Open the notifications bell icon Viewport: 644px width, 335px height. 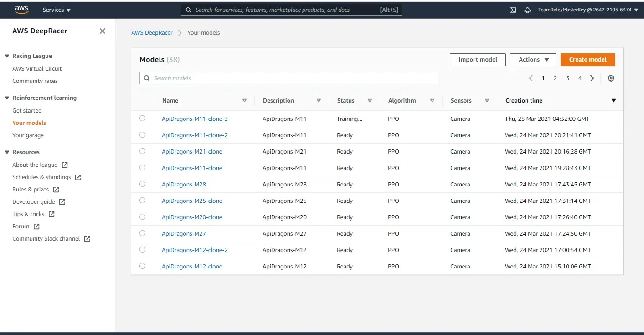[528, 10]
